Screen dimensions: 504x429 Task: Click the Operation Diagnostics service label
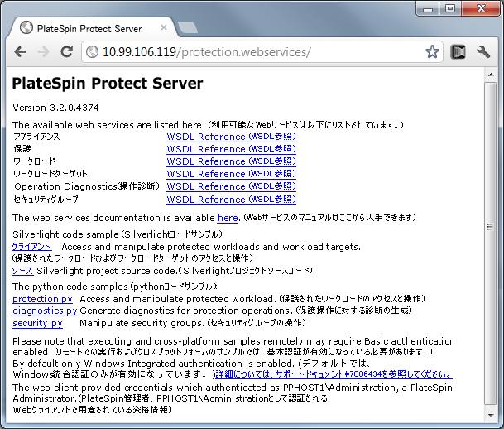[x=86, y=186]
